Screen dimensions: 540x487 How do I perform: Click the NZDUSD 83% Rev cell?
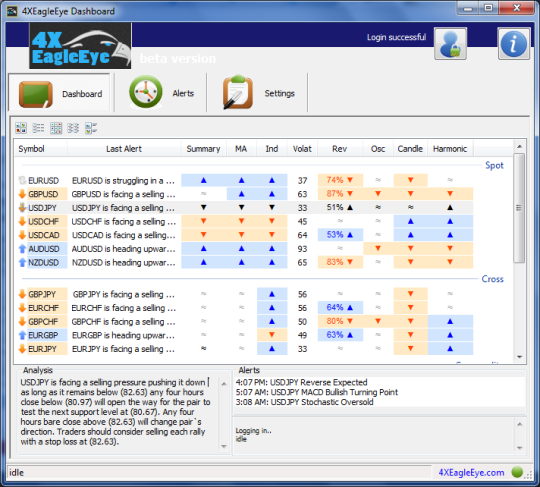pyautogui.click(x=340, y=262)
